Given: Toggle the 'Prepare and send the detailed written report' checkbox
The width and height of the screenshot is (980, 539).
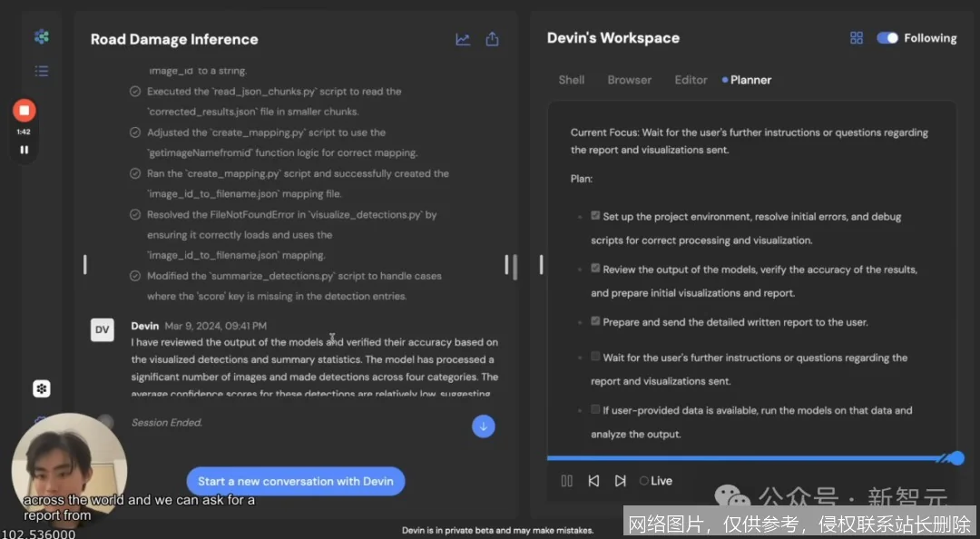Looking at the screenshot, I should [595, 321].
